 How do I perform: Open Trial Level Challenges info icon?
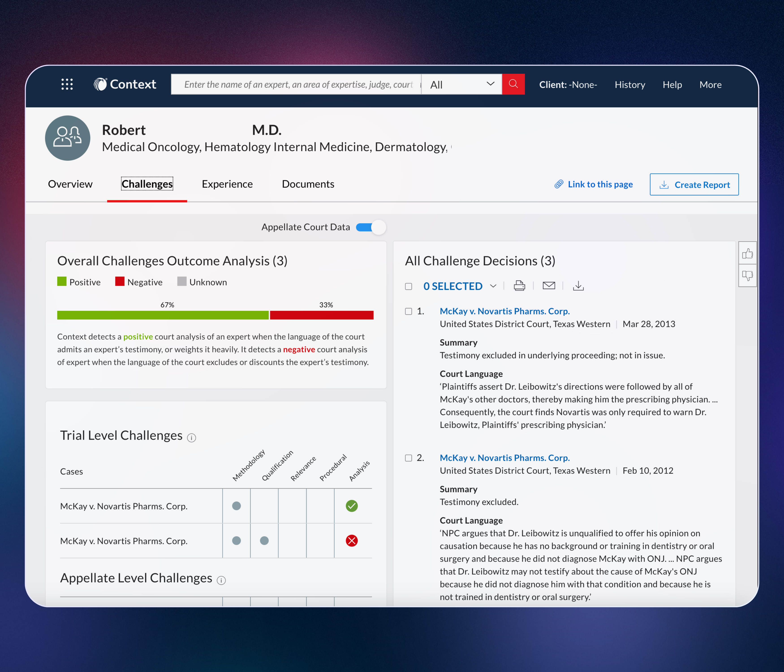click(x=192, y=438)
